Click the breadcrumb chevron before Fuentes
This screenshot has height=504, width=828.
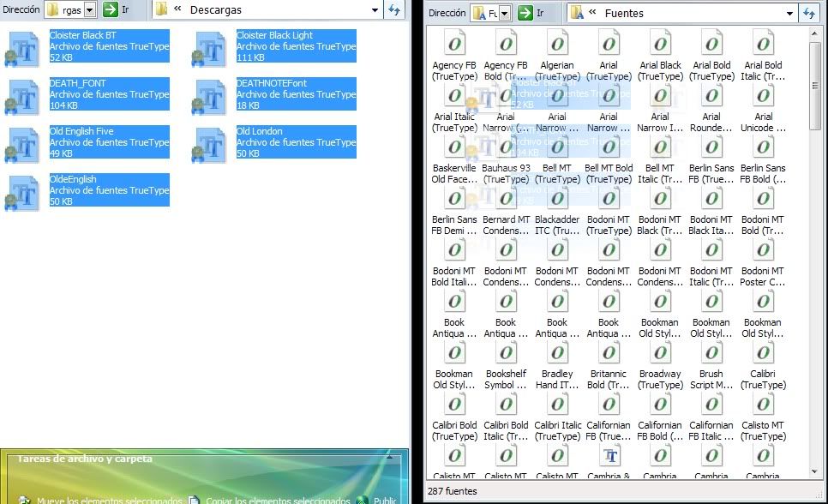[592, 12]
